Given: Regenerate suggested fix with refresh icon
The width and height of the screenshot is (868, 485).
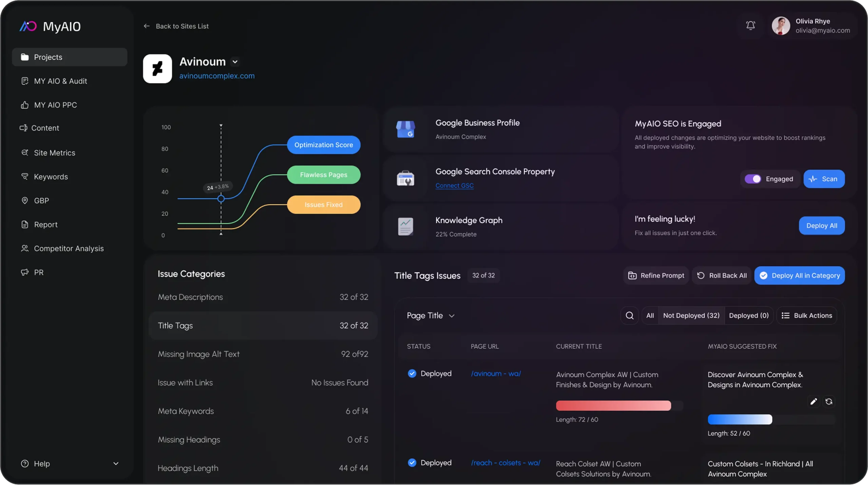Looking at the screenshot, I should click(x=829, y=402).
